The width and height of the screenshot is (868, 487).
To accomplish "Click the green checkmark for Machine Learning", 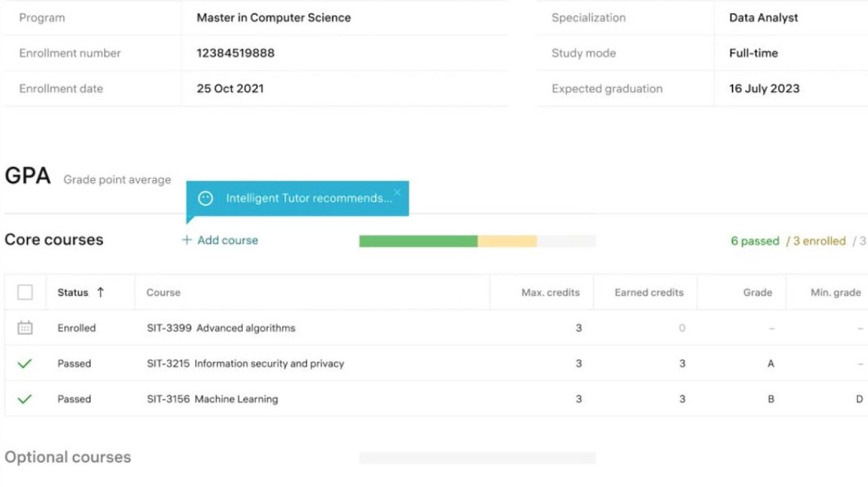I will [25, 399].
